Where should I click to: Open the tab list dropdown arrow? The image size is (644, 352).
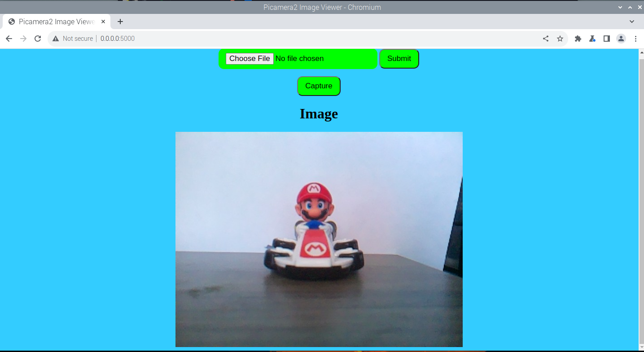pos(632,22)
